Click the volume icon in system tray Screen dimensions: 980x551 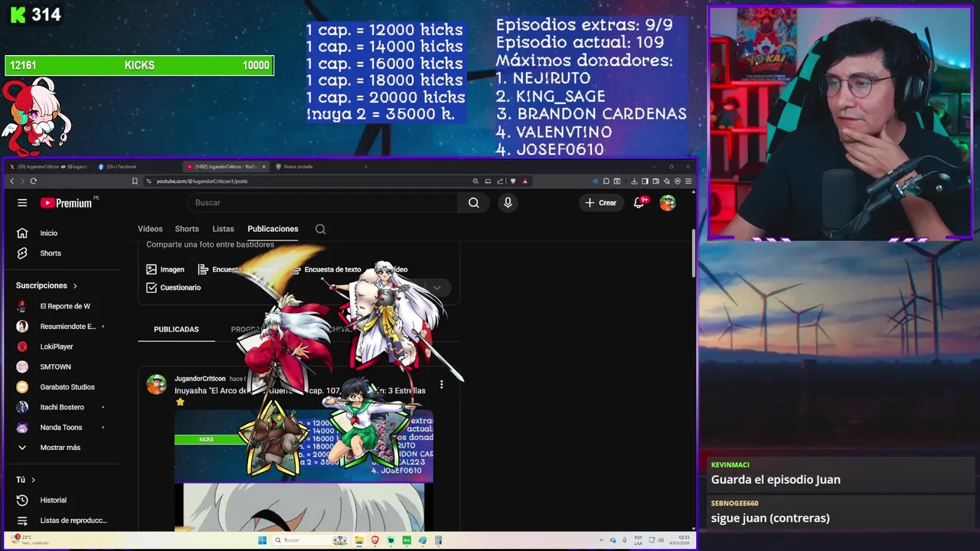[661, 540]
